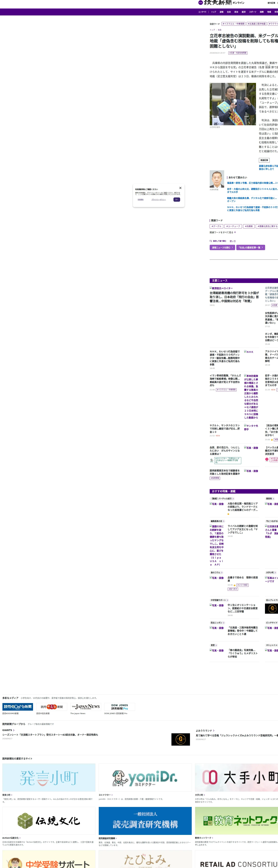Select the 政治 nav tab
This screenshot has height=868, width=278.
236,12
